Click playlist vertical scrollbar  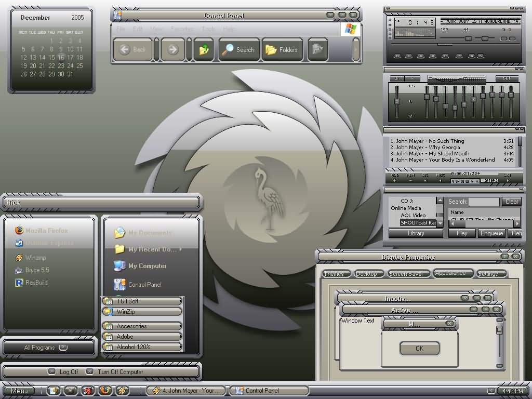pyautogui.click(x=520, y=151)
